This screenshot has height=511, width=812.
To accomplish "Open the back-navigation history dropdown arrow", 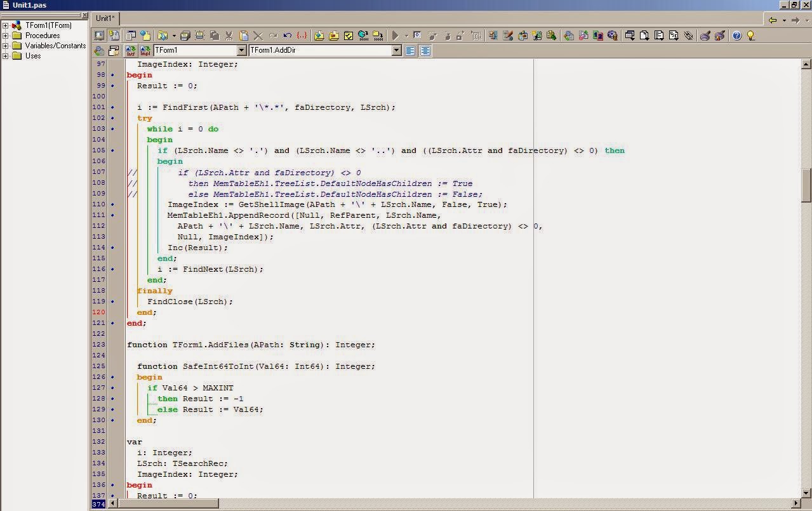I will (x=783, y=20).
